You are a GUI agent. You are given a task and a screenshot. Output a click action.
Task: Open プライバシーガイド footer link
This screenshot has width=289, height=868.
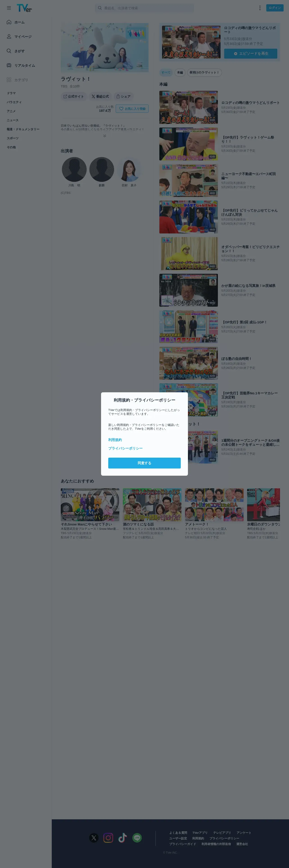pos(183,844)
